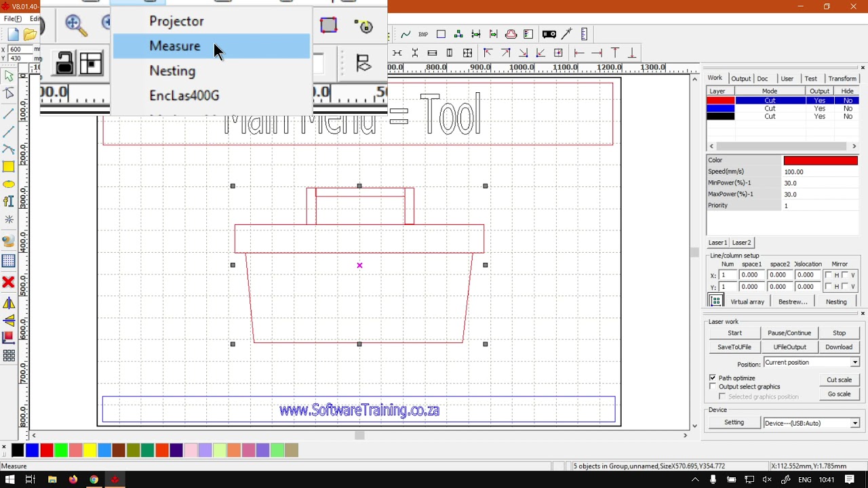
Task: Click the layer Color red swatch
Action: [x=821, y=161]
